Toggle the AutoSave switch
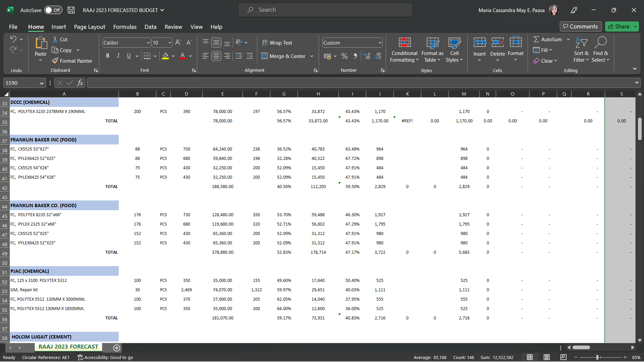 click(53, 10)
